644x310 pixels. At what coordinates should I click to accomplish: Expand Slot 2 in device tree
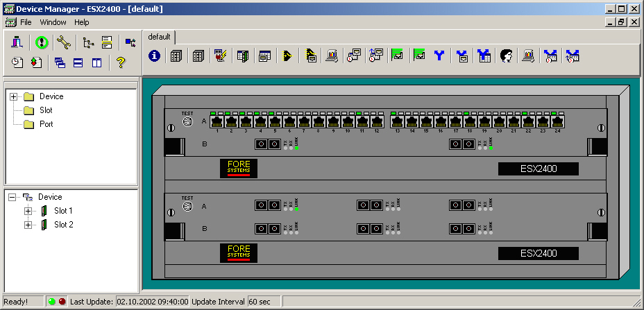tap(28, 225)
